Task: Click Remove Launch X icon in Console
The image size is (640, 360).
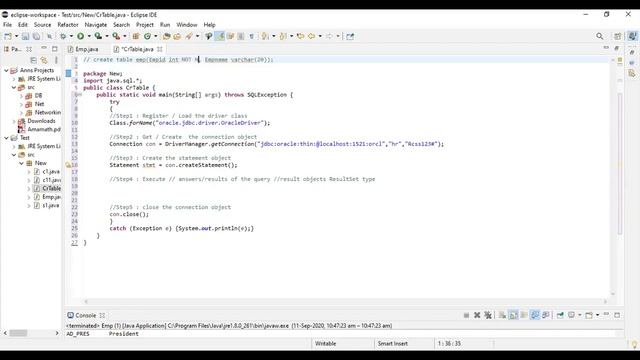Action: click(477, 315)
